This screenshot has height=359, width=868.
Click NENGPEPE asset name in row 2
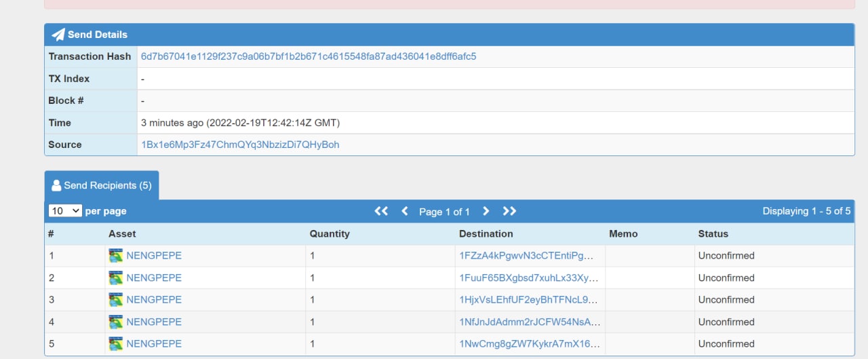point(154,278)
